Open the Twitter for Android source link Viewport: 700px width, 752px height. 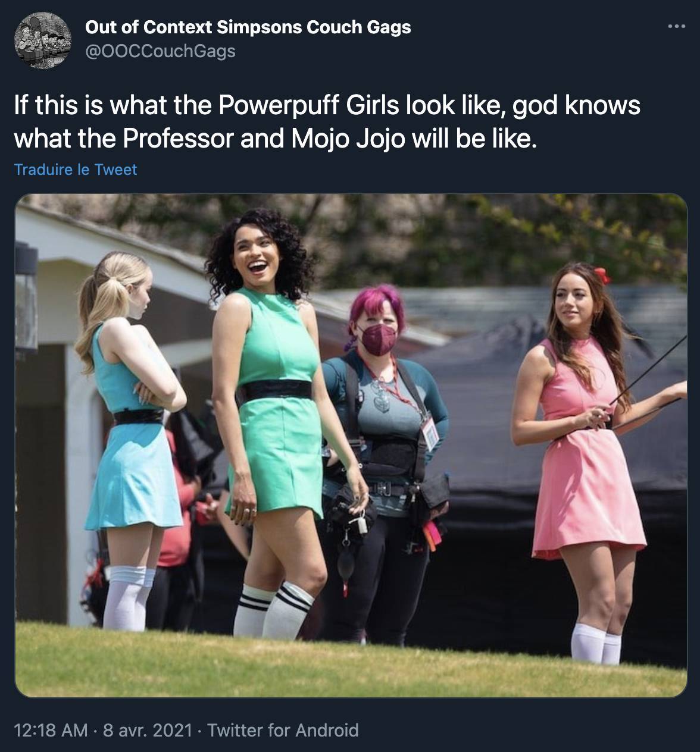click(x=283, y=730)
